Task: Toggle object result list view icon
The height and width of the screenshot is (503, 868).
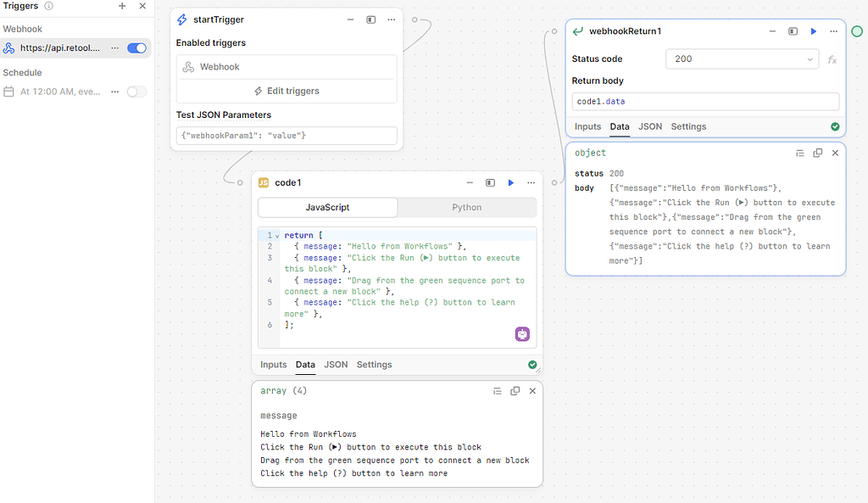Action: coord(800,154)
